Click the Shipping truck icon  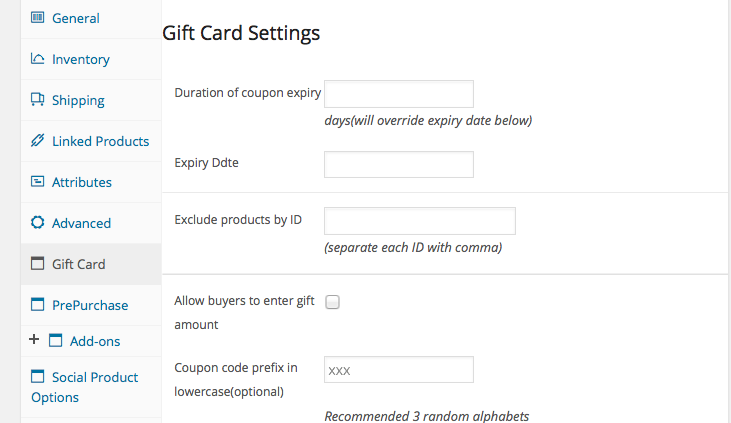[x=38, y=100]
